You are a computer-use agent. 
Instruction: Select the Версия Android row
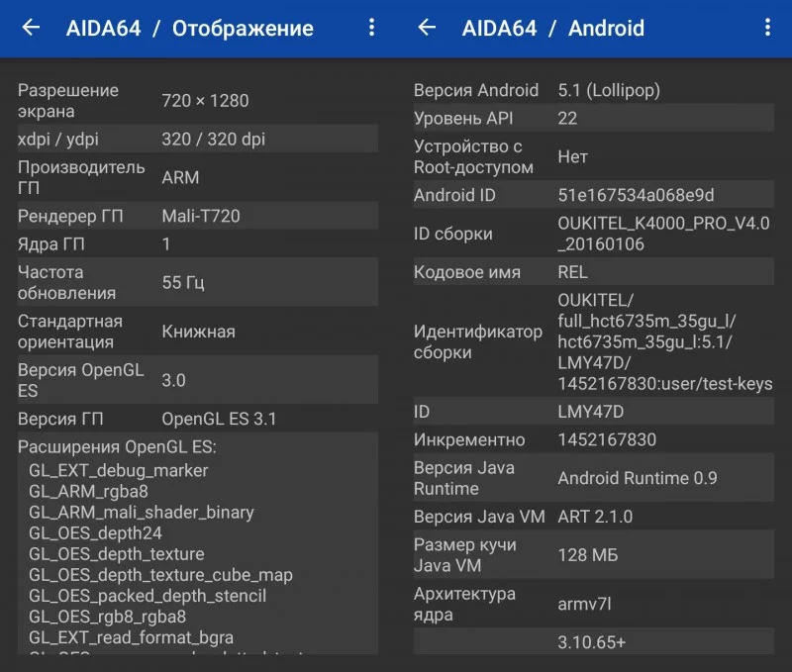pyautogui.click(x=592, y=90)
